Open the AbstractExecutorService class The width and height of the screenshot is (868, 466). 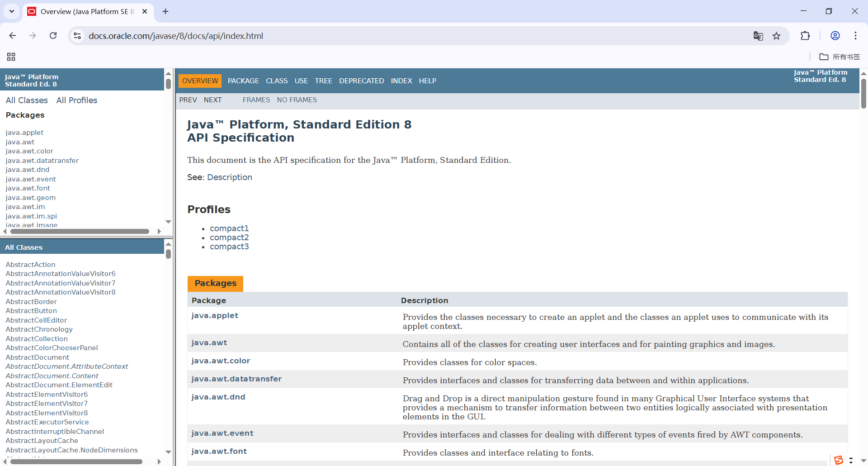(x=47, y=422)
